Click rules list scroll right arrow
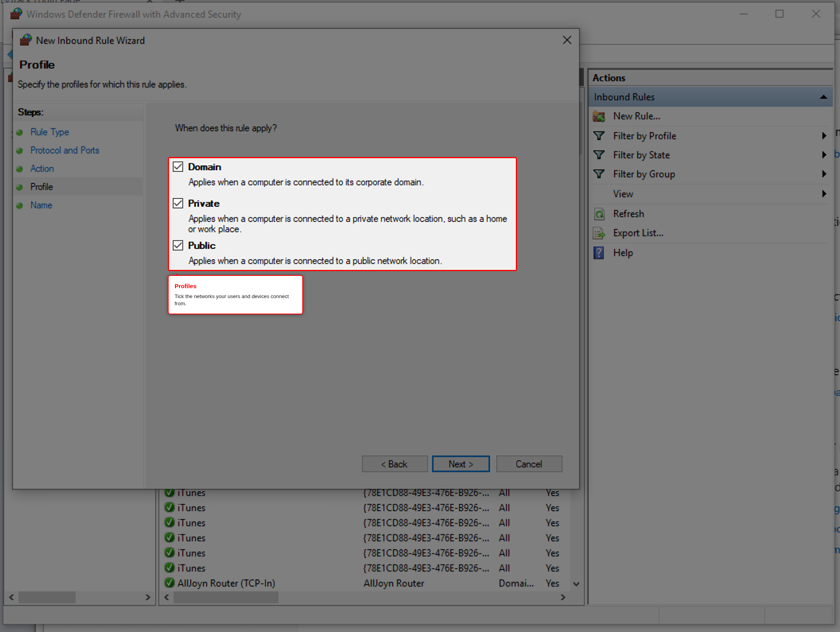This screenshot has height=632, width=840. click(563, 597)
